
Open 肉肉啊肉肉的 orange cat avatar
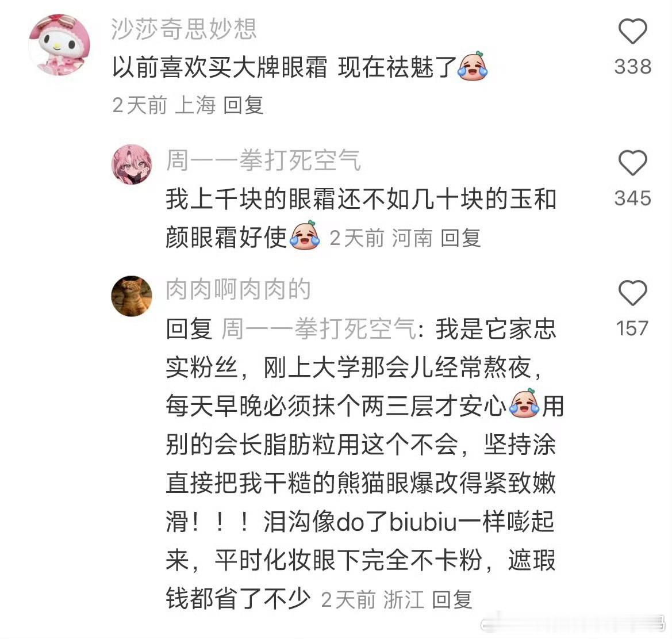132,296
